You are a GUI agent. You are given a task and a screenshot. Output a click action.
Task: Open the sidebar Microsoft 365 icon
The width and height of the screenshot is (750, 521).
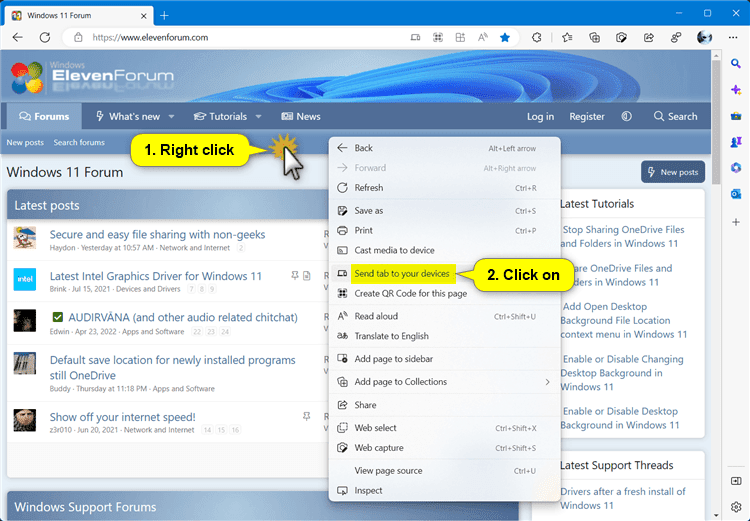pyautogui.click(x=736, y=167)
